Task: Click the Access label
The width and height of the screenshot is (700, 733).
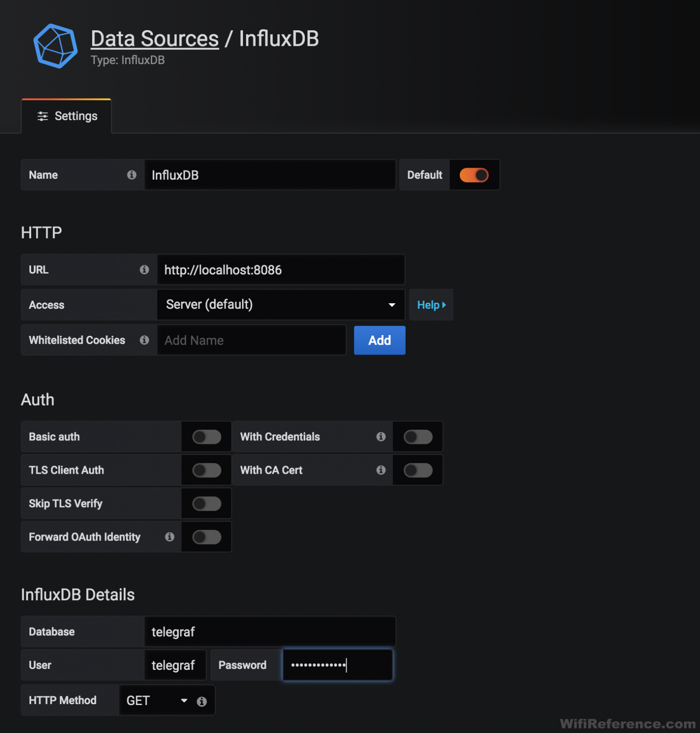Action: coord(47,305)
